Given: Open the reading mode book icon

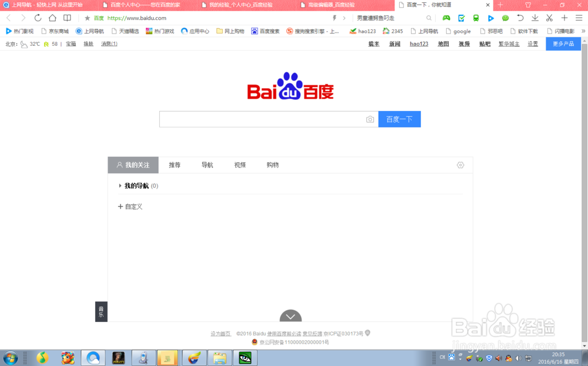Looking at the screenshot, I should pyautogui.click(x=67, y=18).
